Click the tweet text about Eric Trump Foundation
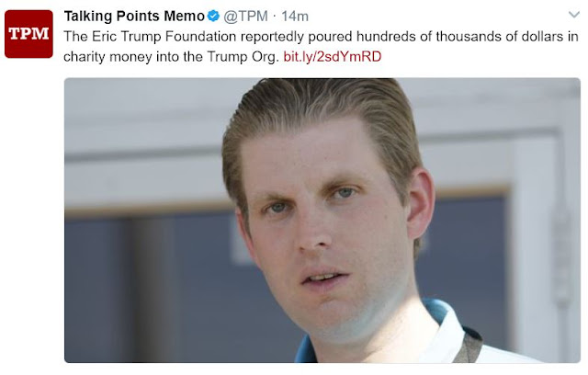588x375 pixels. point(321,47)
